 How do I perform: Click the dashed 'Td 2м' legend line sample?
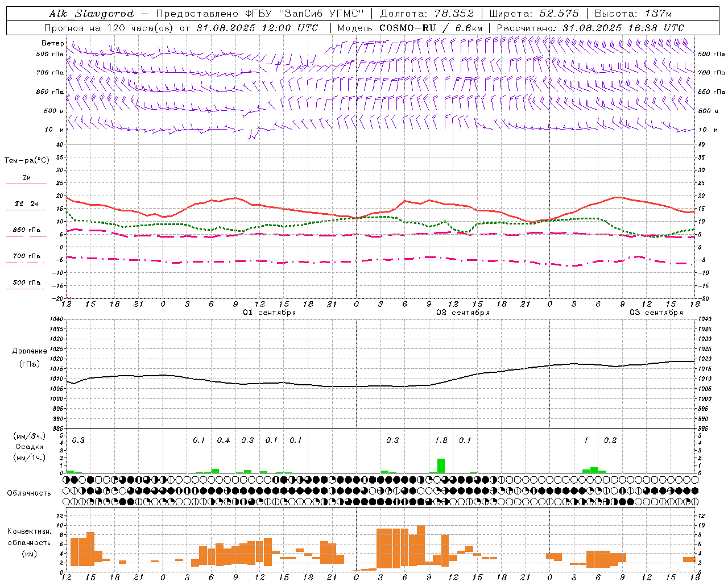[x=25, y=210]
